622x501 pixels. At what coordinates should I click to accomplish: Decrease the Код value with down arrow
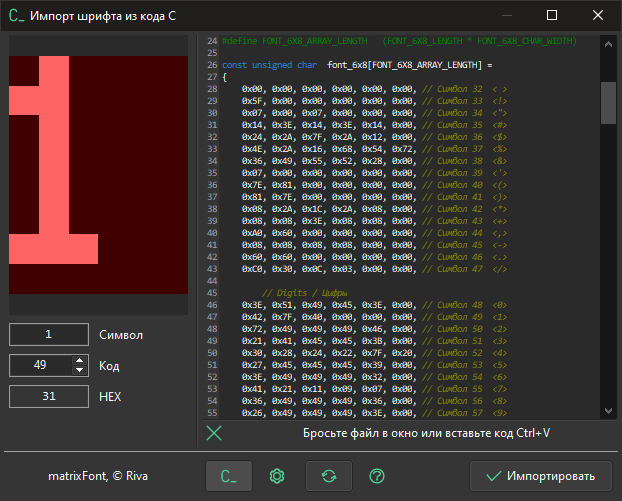[x=79, y=371]
